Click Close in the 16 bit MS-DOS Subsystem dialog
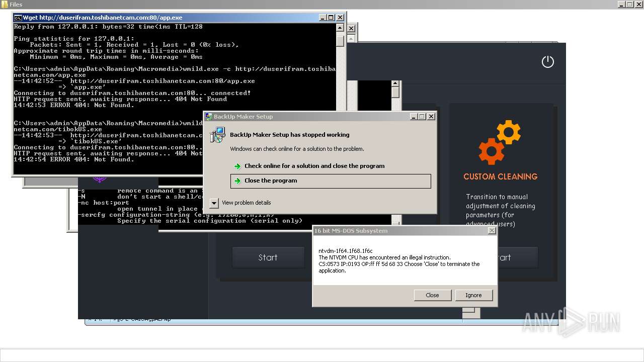The image size is (644, 362). 432,295
